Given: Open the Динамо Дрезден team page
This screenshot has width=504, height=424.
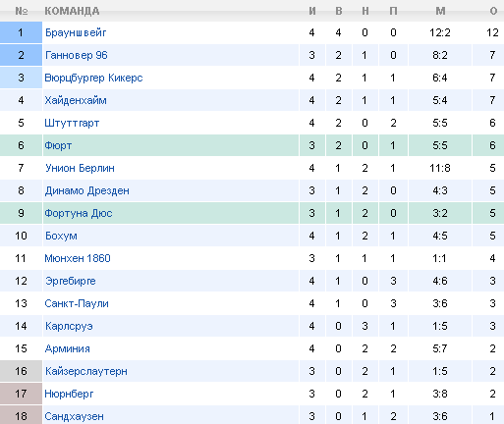Looking at the screenshot, I should [87, 190].
